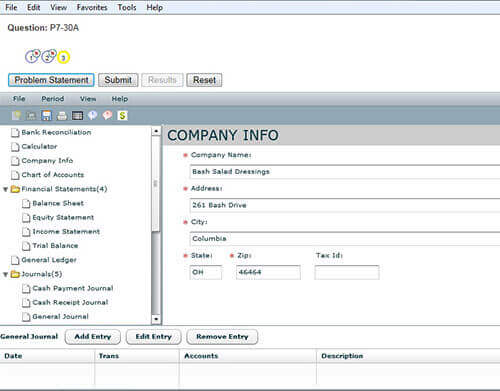Open General Journal in tree
Viewport: 500px width, 391px height.
[55, 317]
